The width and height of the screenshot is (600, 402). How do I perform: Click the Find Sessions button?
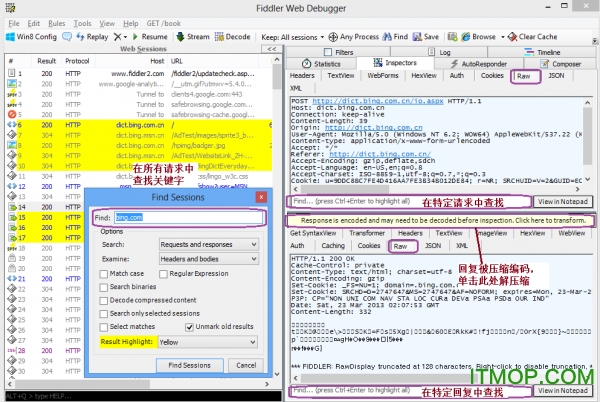coord(190,365)
